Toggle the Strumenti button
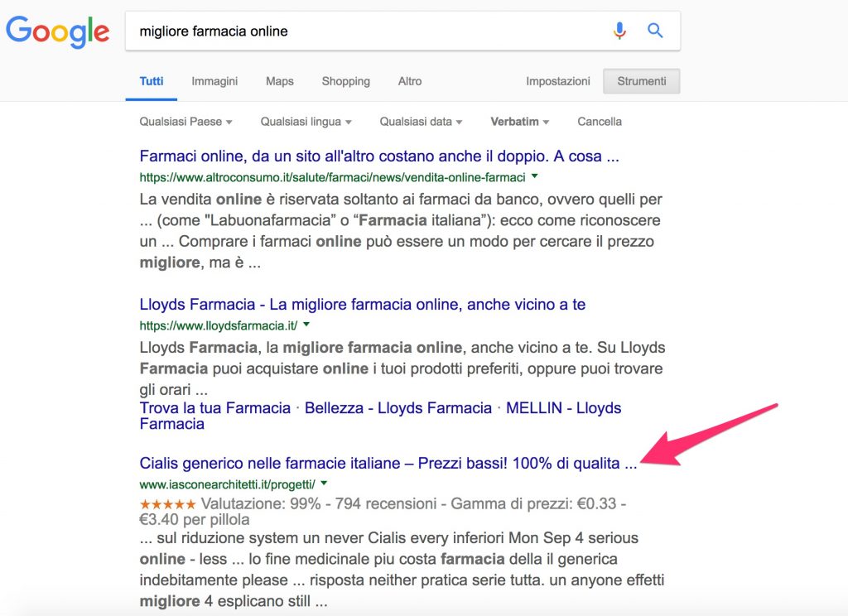The image size is (848, 616). coord(642,81)
